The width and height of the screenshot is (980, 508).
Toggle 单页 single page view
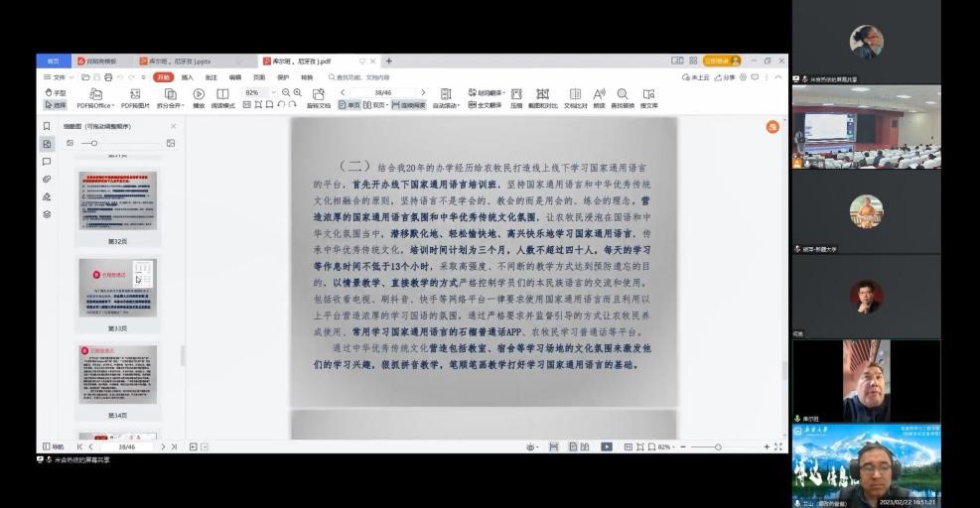[350, 104]
